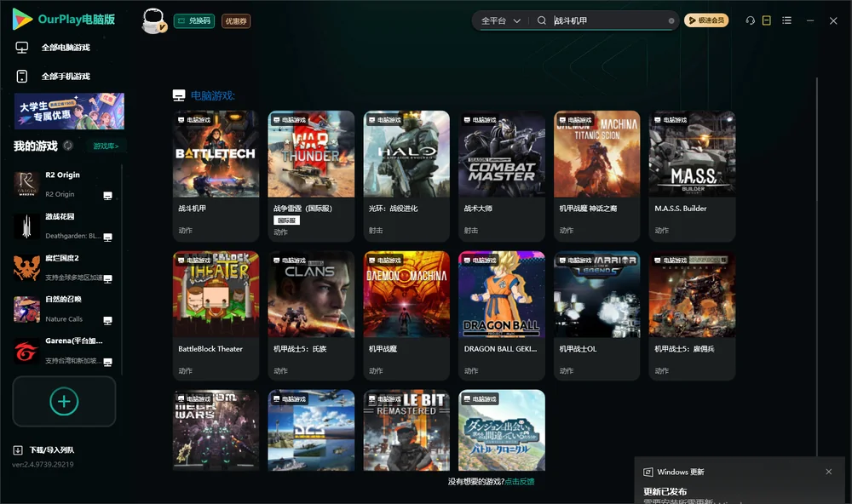Click the search input field
This screenshot has width=852, height=504.
coord(610,20)
